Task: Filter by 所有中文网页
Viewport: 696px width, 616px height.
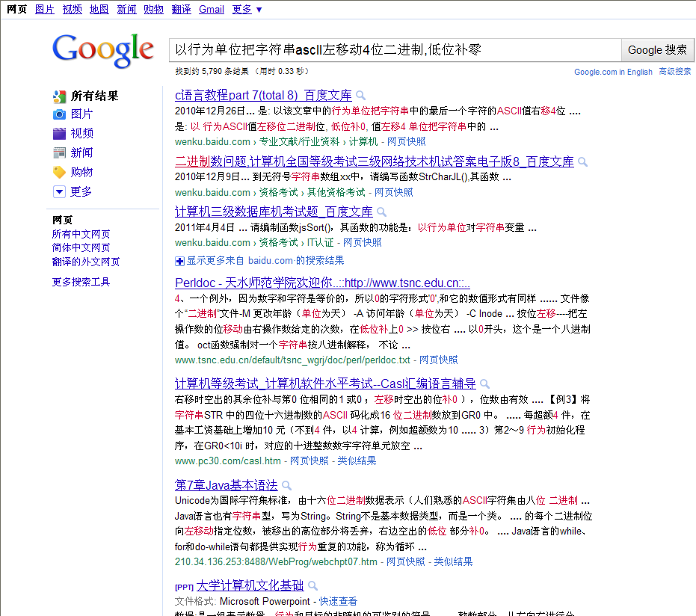Action: click(81, 234)
